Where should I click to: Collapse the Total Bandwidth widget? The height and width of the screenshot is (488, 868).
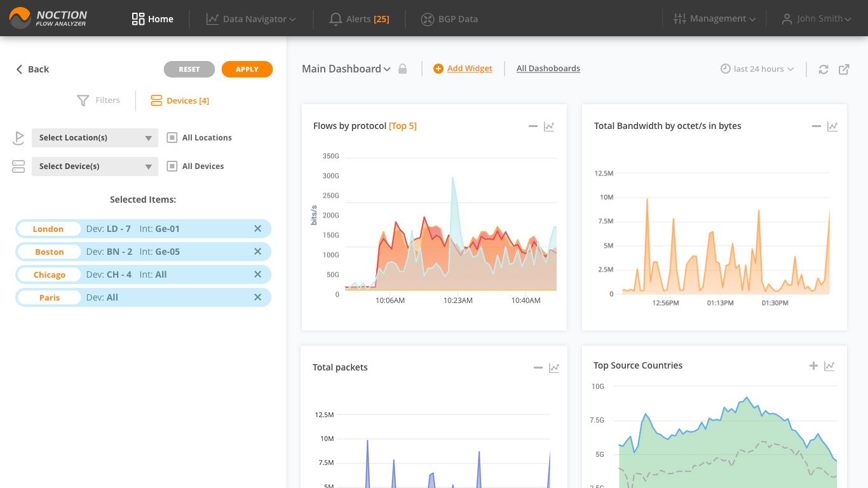click(x=817, y=126)
